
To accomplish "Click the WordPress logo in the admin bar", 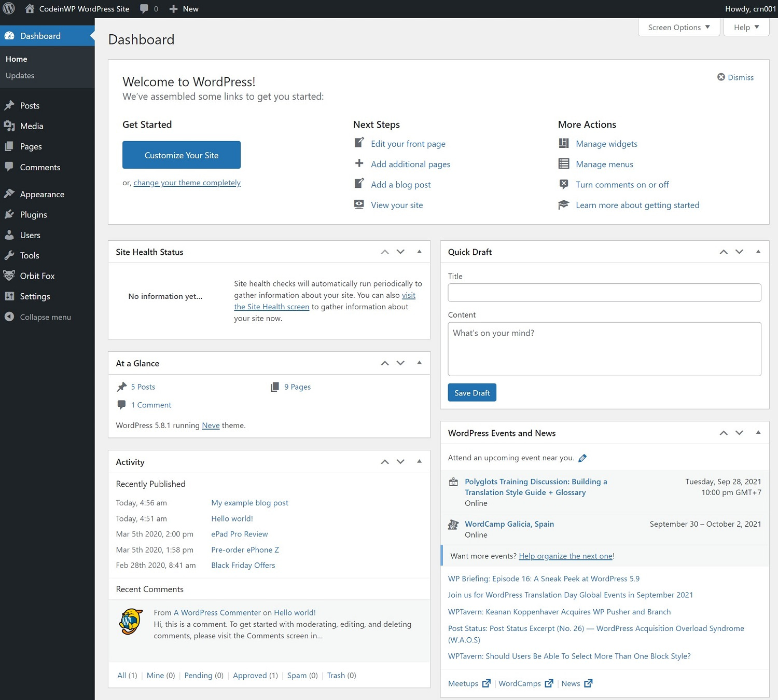I will pos(8,8).
